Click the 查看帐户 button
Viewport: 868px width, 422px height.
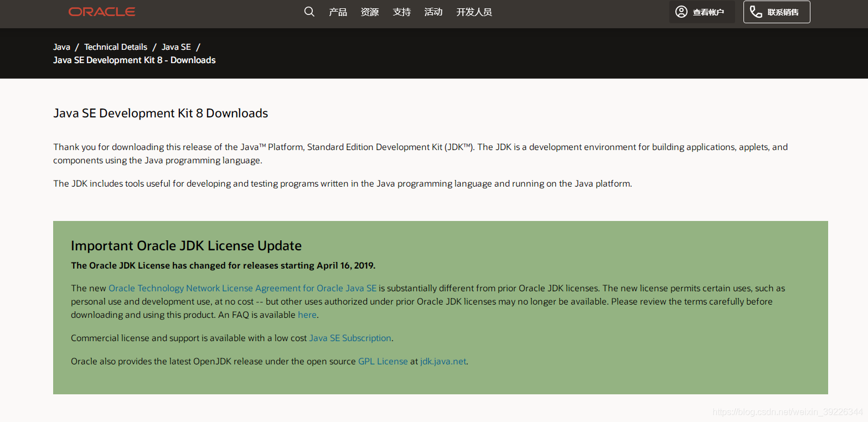[x=702, y=12]
